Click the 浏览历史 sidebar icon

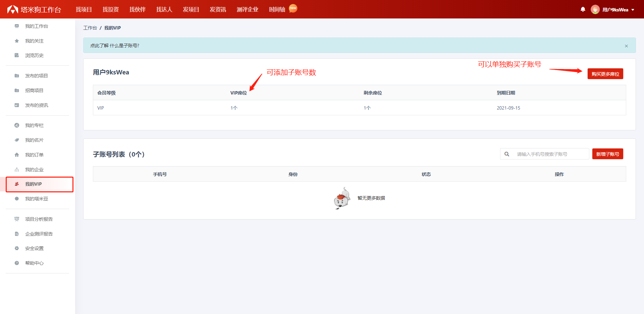(17, 55)
